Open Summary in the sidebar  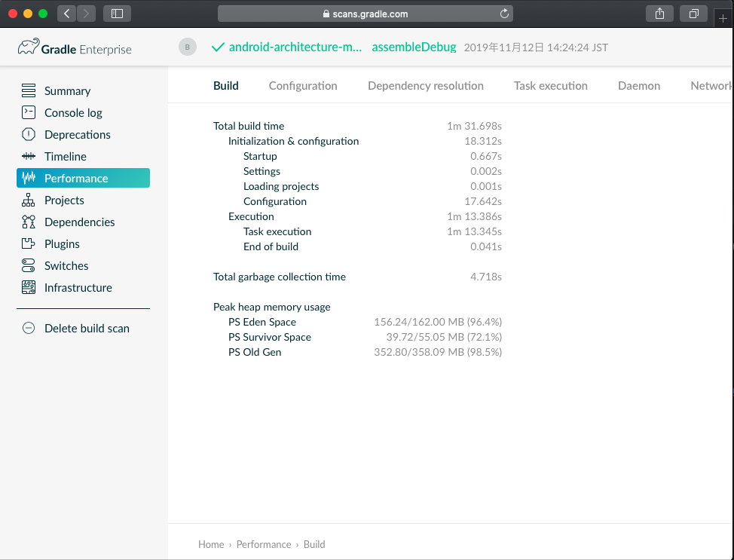[67, 91]
